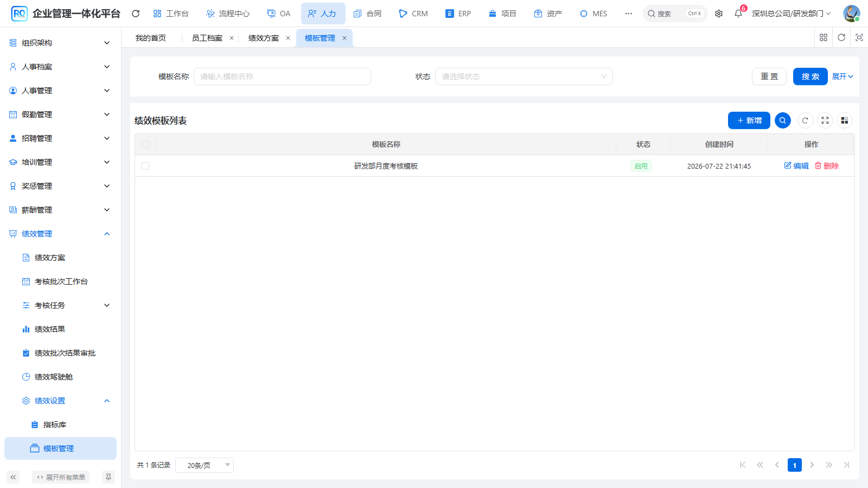The width and height of the screenshot is (868, 488).
Task: Focus the 模板名称 input field
Action: (x=282, y=76)
